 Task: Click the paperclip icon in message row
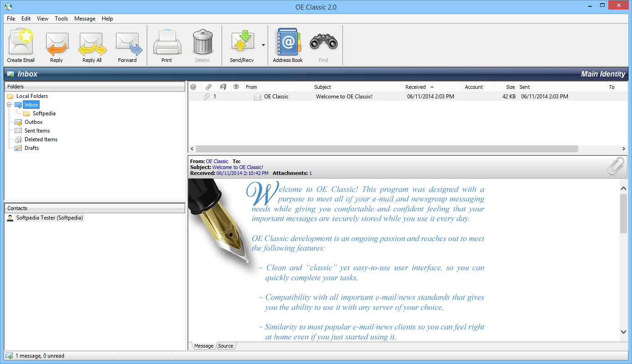coord(206,97)
